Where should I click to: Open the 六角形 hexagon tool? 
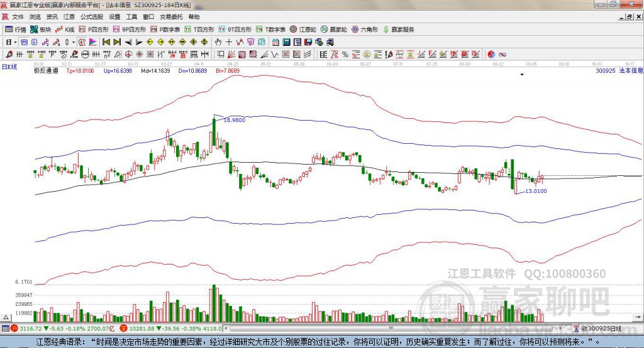pos(365,30)
